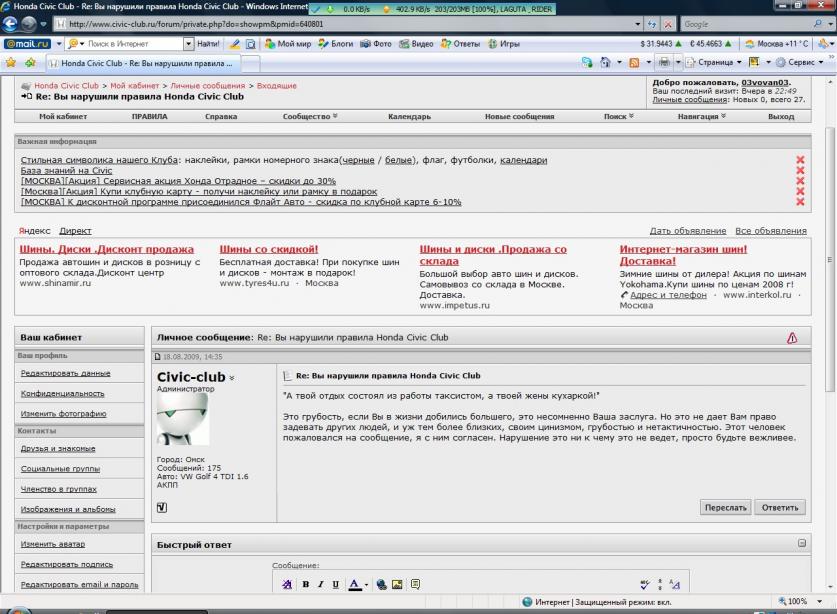Open the 'ПРАВИЛА' menu item
The image size is (837, 614).
click(149, 117)
